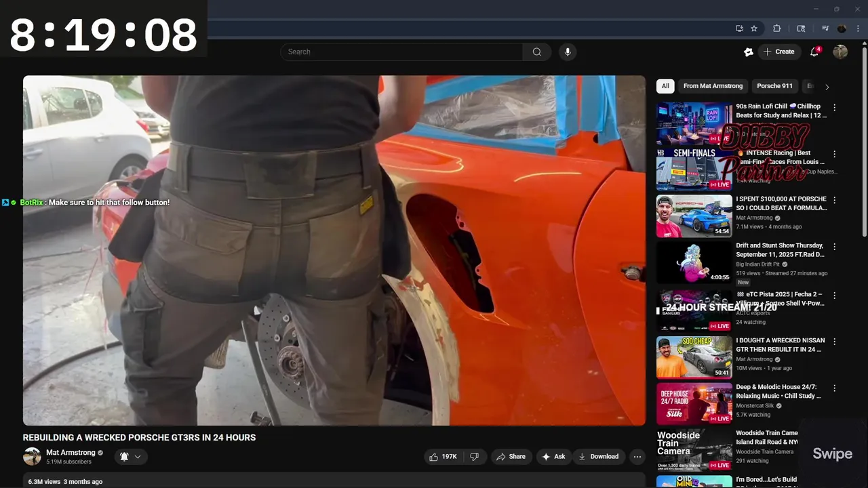Screen dimensions: 868x488
Task: Open the YouTube account avatar menu
Action: (x=840, y=52)
